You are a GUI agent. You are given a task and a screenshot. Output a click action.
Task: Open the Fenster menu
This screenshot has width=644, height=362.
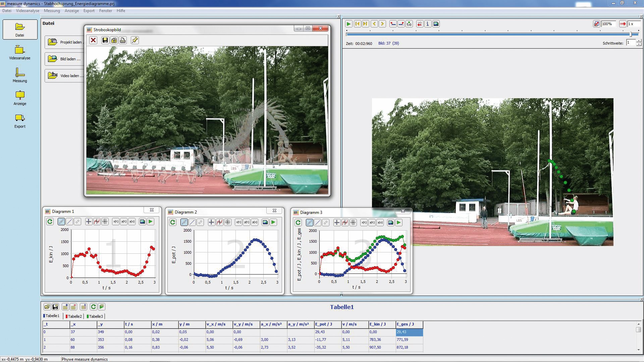(106, 11)
